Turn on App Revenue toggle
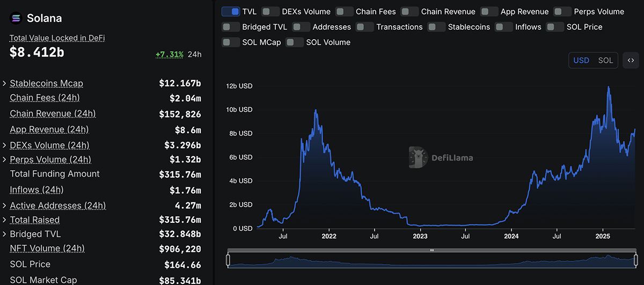The width and height of the screenshot is (644, 285). [489, 11]
